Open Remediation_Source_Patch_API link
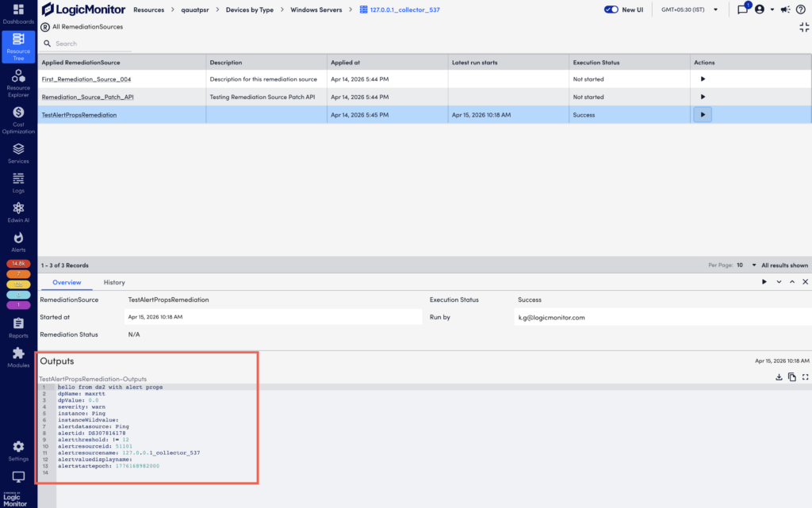This screenshot has height=508, width=812. [x=87, y=97]
